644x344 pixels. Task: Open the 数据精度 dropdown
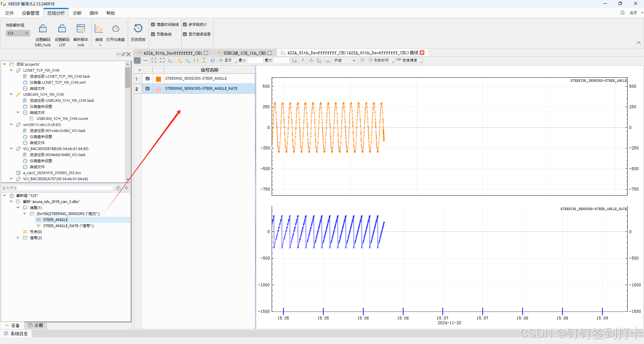coord(409,60)
